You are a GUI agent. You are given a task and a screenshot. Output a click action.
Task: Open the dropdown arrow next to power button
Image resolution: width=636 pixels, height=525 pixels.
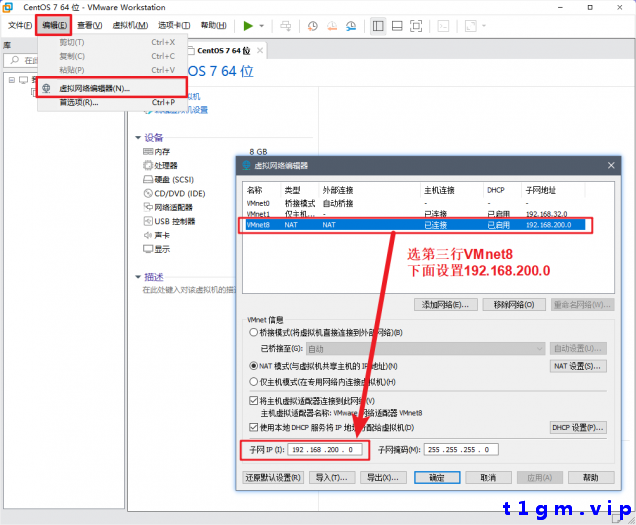pos(262,26)
